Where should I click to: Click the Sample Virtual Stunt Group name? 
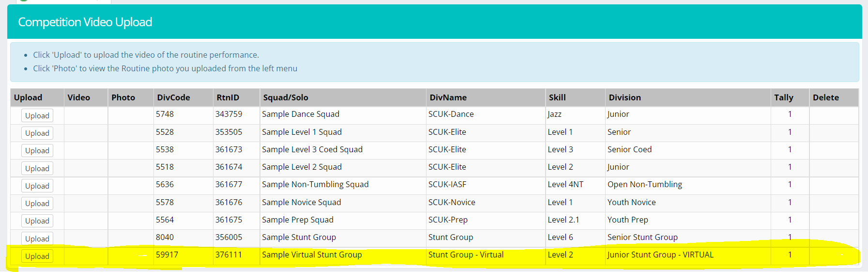click(312, 255)
